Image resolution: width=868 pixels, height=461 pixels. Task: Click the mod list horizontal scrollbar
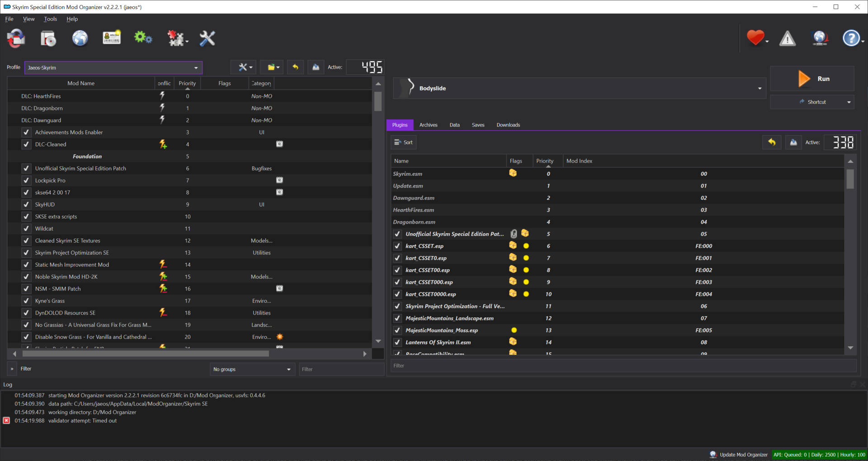(146, 354)
